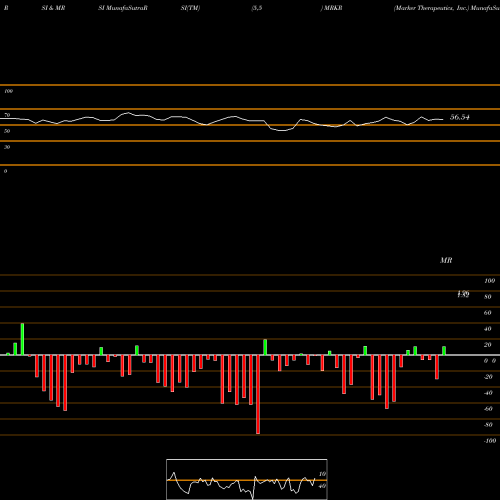Click the last green bar in the MR histogram
Viewport: 500px width, 500px height.
444,351
